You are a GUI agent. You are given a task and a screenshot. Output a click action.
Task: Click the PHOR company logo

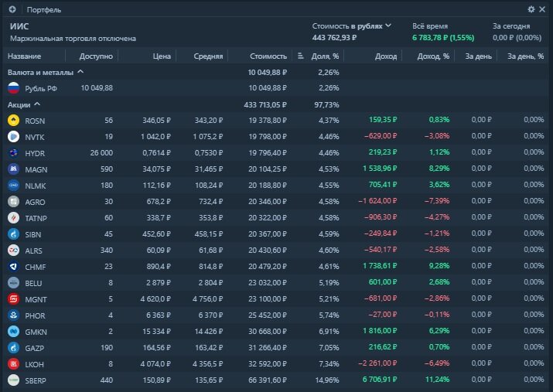13,315
